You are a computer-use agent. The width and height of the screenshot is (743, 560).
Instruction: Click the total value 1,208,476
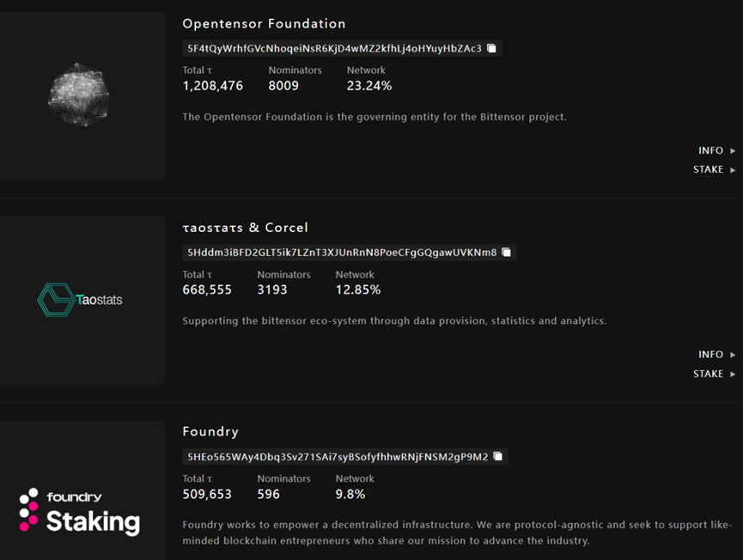[213, 86]
